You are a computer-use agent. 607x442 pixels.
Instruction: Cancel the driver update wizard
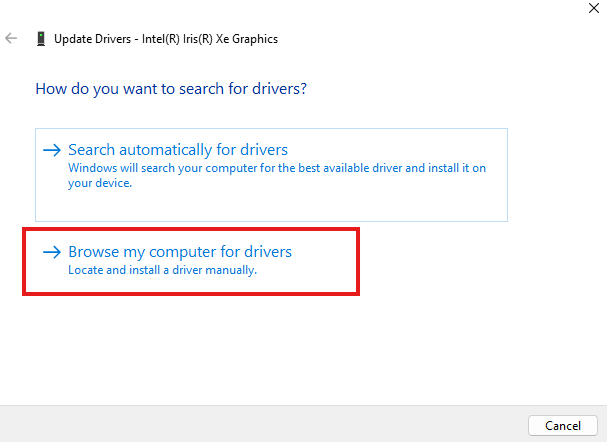563,426
